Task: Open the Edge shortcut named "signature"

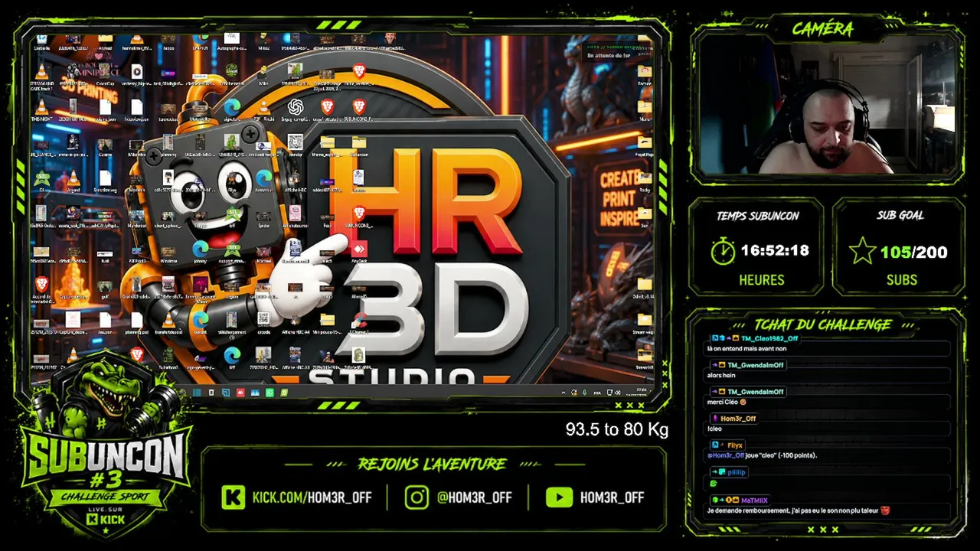Action: (x=232, y=110)
